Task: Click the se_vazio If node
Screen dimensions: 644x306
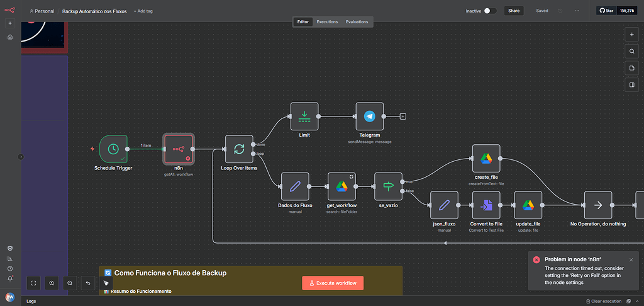Action: (388, 186)
